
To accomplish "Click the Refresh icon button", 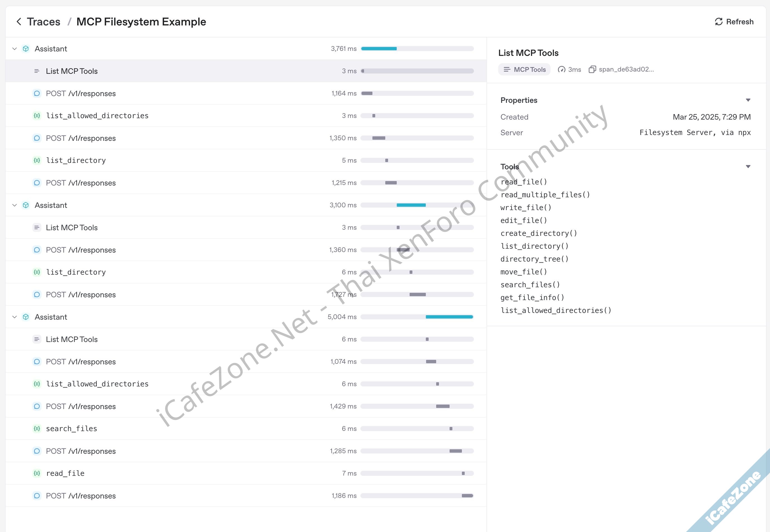I will pyautogui.click(x=719, y=22).
